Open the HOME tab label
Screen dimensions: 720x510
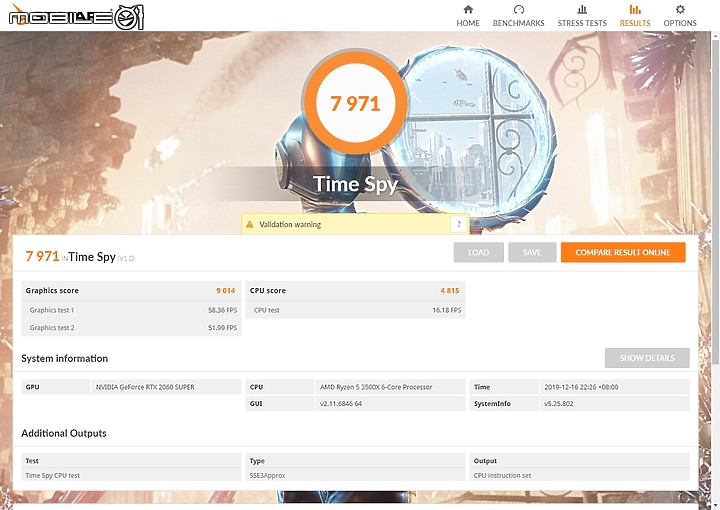point(468,23)
